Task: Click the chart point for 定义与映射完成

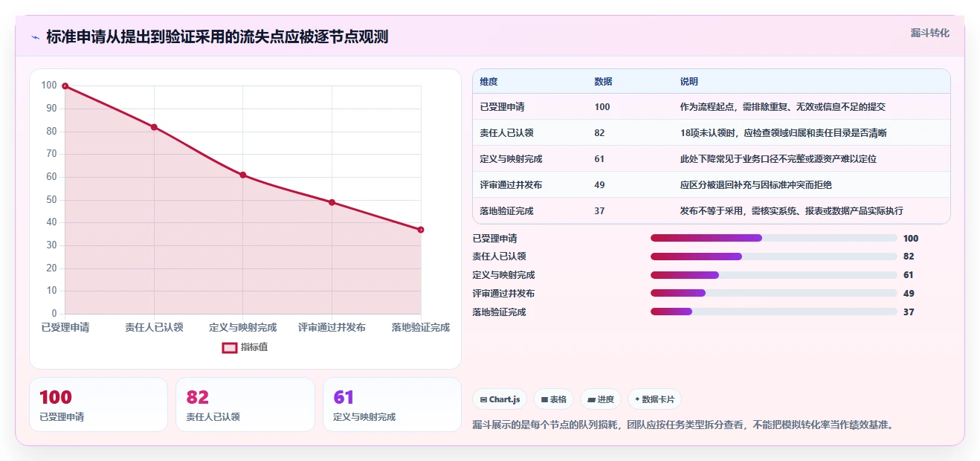Action: 243,175
